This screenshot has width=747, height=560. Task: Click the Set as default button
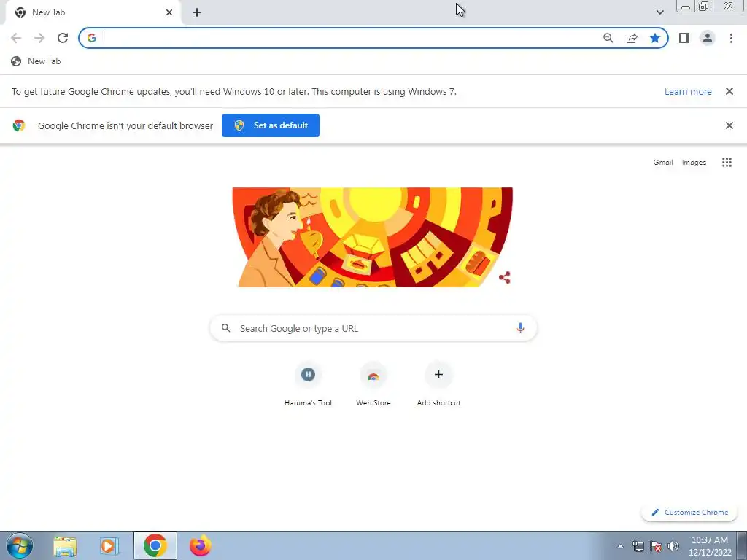(x=271, y=125)
